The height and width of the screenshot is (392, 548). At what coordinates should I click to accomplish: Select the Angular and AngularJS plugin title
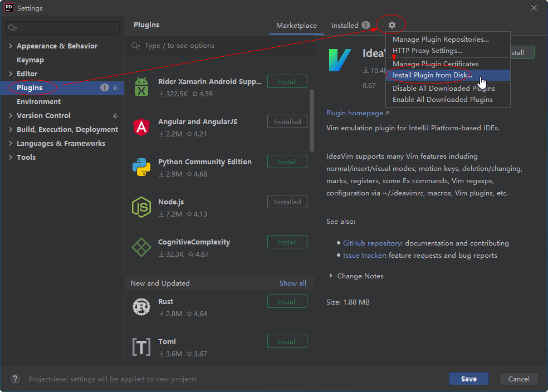pos(198,122)
